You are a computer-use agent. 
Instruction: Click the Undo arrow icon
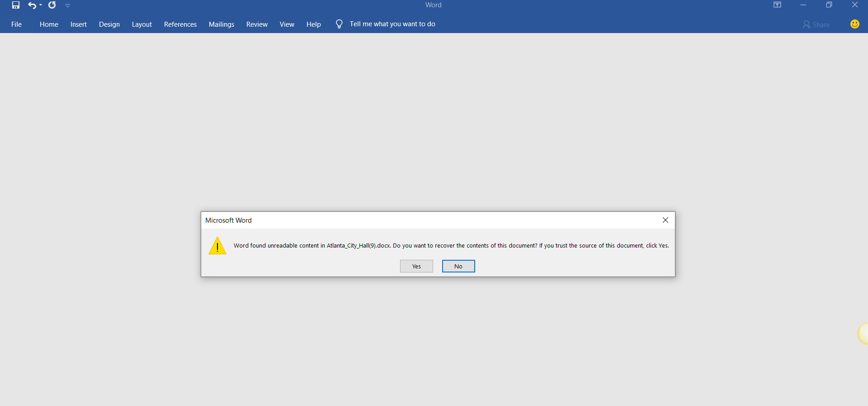32,5
